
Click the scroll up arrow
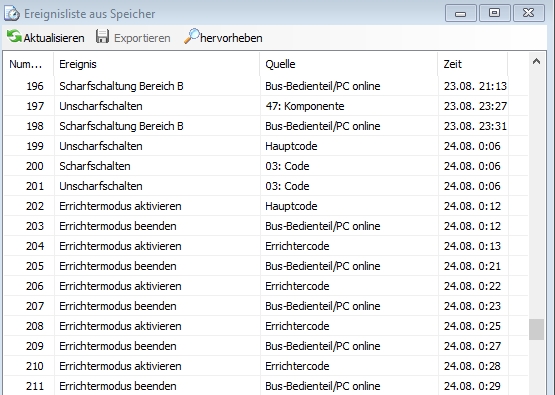[536, 62]
